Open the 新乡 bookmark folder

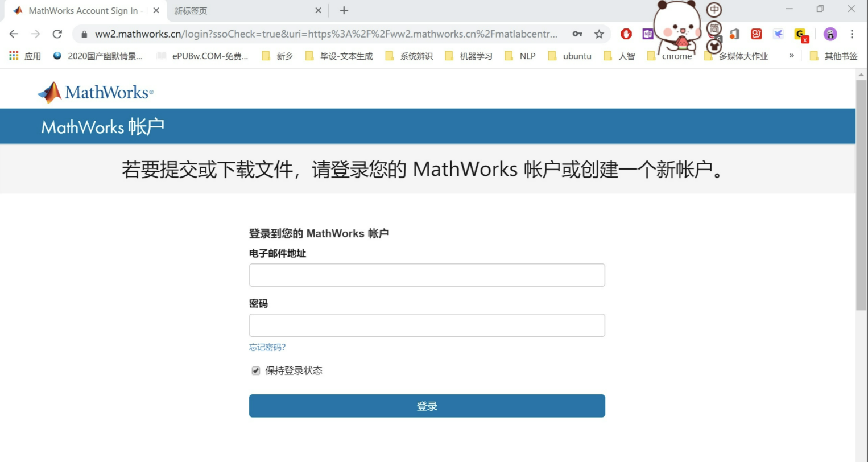click(x=277, y=56)
